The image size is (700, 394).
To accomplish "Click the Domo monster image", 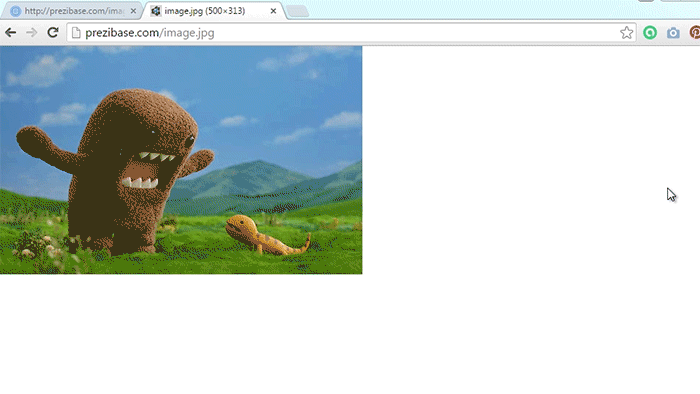I will point(181,160).
